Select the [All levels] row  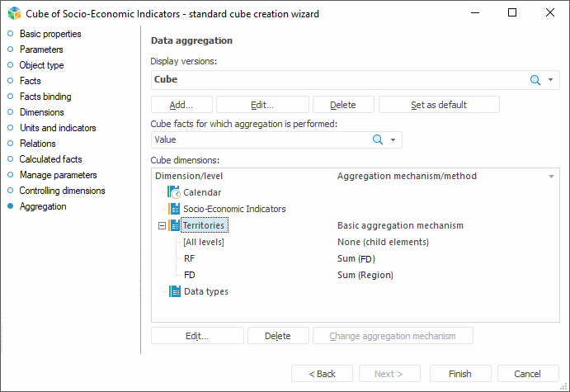pyautogui.click(x=204, y=242)
